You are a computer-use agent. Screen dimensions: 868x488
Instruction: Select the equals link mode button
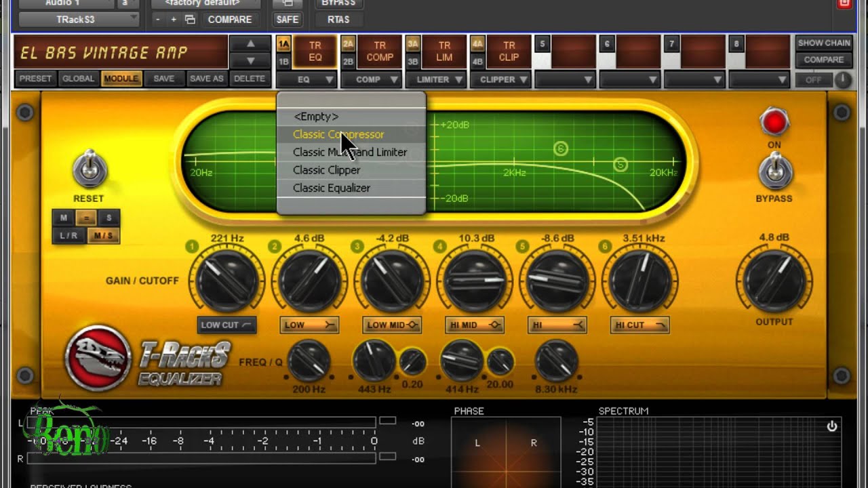tap(86, 218)
